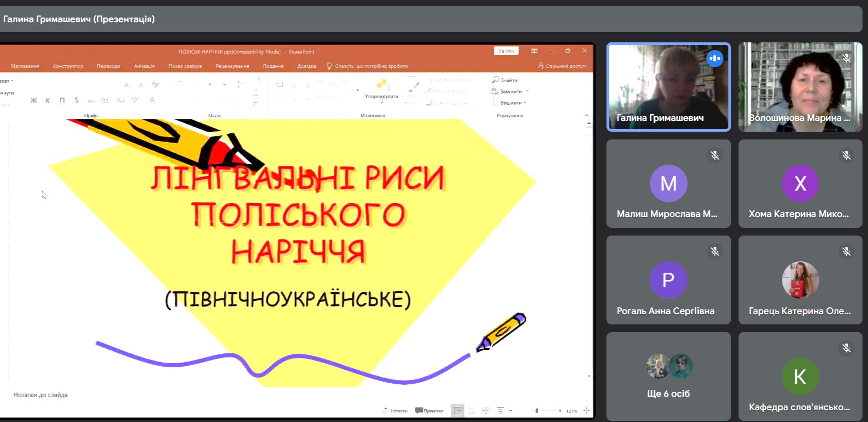Click the Find (Знайти) magnifier button
868x422 pixels.
click(505, 80)
